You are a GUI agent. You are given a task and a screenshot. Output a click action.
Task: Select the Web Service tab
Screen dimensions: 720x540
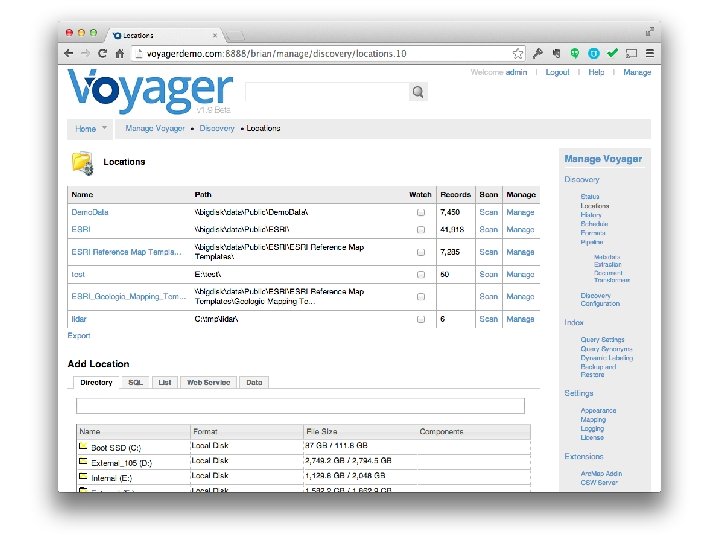coord(208,382)
